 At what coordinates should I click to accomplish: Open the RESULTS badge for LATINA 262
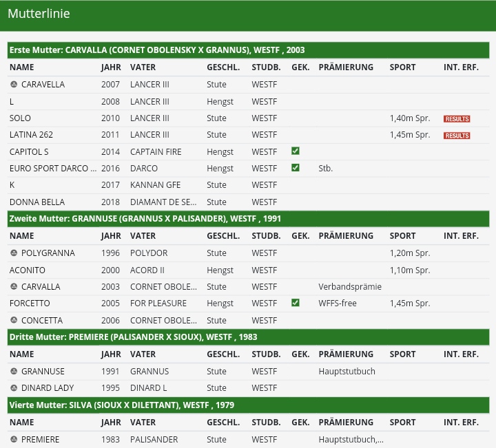click(457, 136)
